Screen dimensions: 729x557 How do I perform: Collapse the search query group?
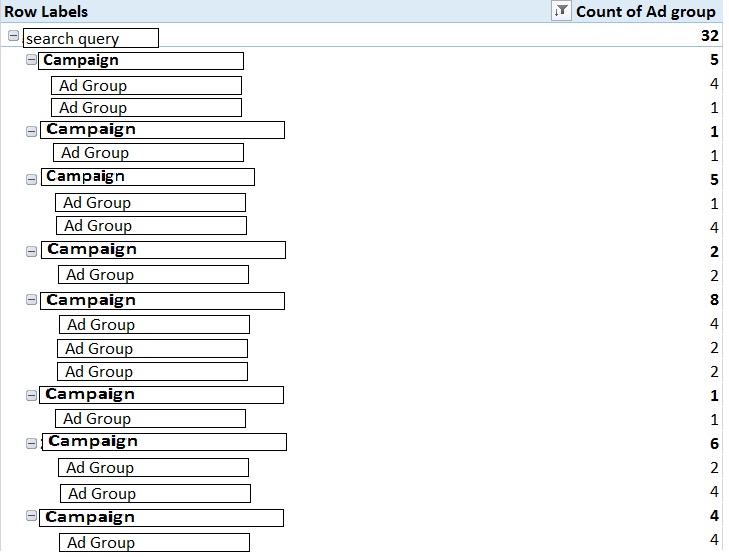[13, 37]
